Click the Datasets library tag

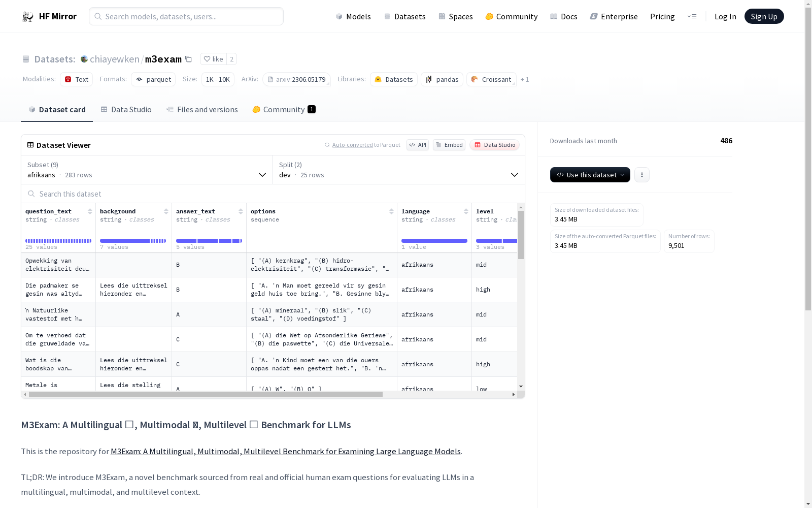click(x=394, y=79)
